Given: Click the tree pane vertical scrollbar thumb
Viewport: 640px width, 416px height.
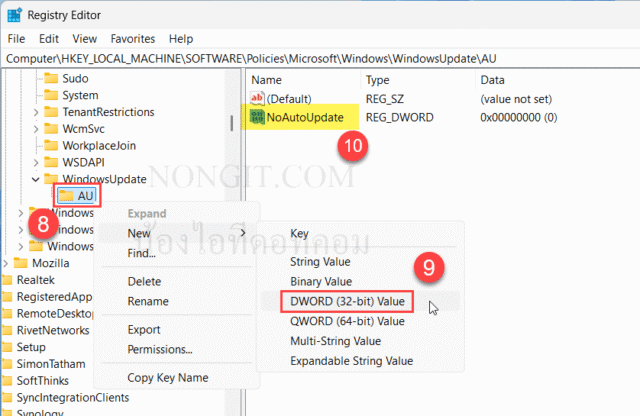Looking at the screenshot, I should (x=231, y=123).
